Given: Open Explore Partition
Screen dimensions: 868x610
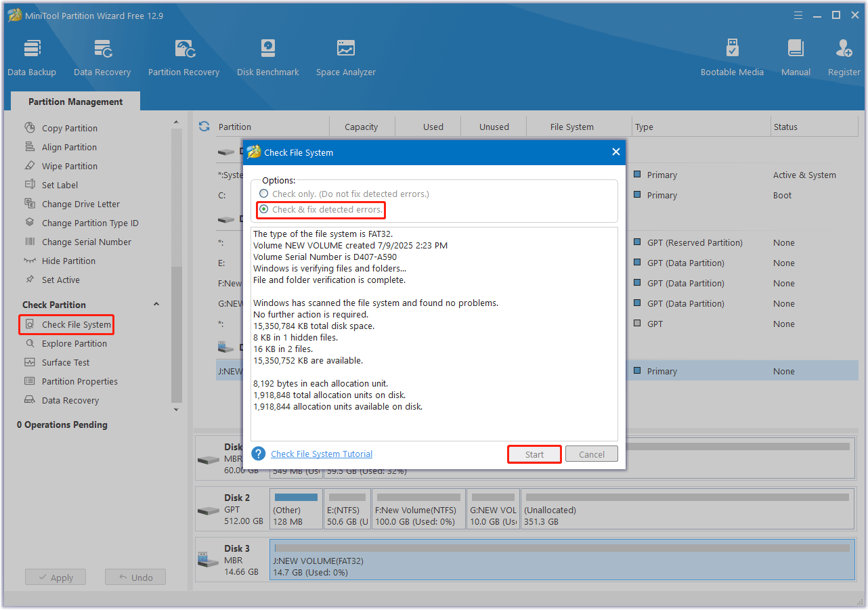Looking at the screenshot, I should point(74,343).
